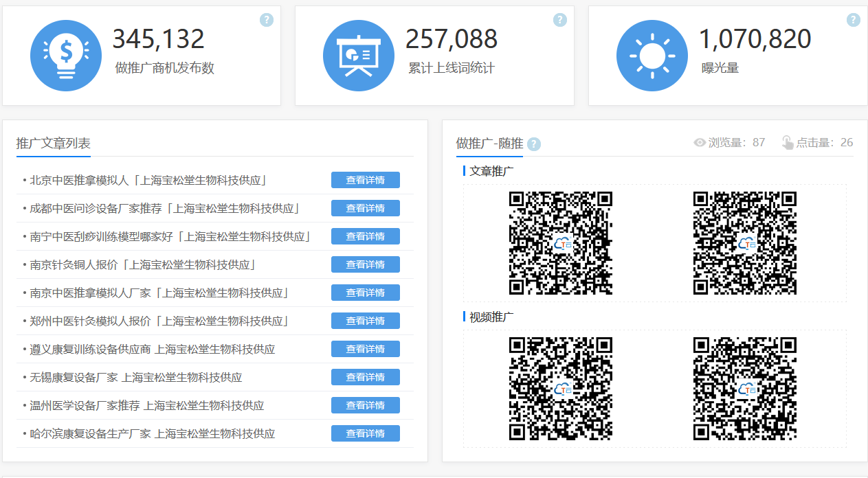Select the 推广文章列表 tab header
Screen dimensions: 868x478
[x=54, y=144]
